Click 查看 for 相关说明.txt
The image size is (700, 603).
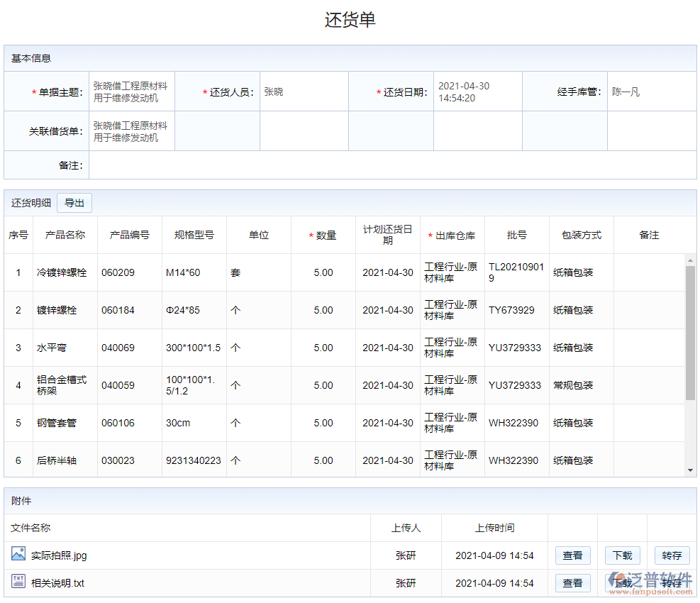(x=572, y=583)
